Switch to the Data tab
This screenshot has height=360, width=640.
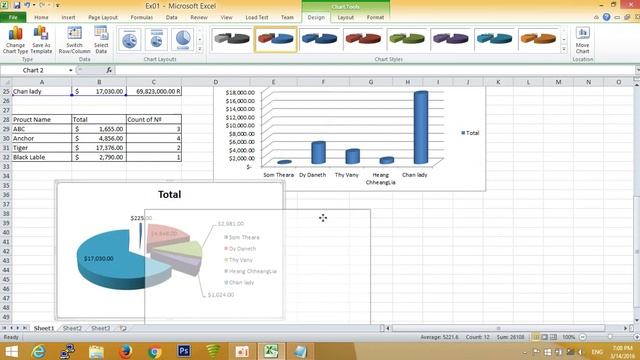pyautogui.click(x=171, y=18)
